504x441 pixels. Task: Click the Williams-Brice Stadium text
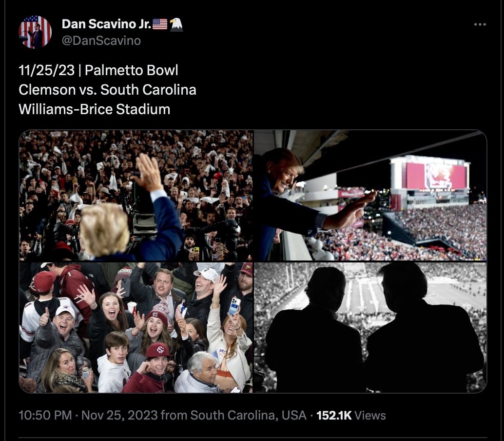click(95, 109)
